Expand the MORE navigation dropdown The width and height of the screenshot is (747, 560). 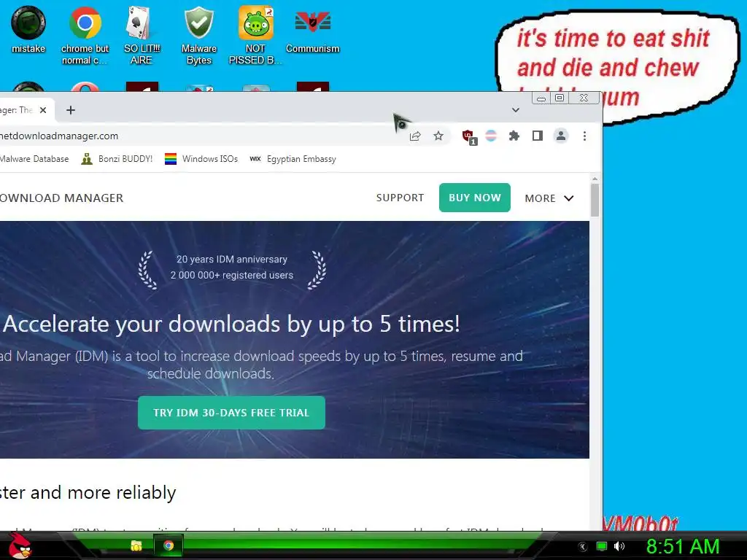(x=549, y=198)
